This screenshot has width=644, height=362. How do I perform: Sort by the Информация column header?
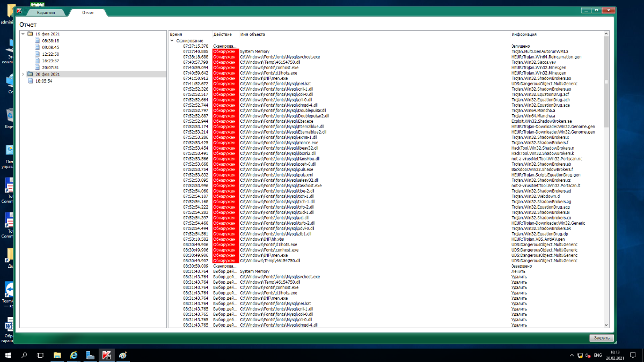click(x=524, y=34)
